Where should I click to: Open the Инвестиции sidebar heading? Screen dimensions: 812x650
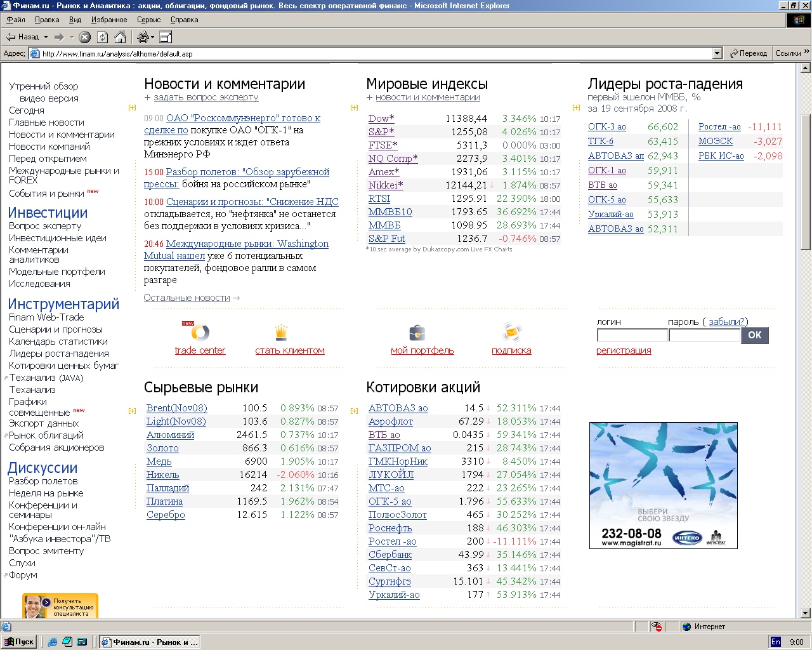coord(48,213)
